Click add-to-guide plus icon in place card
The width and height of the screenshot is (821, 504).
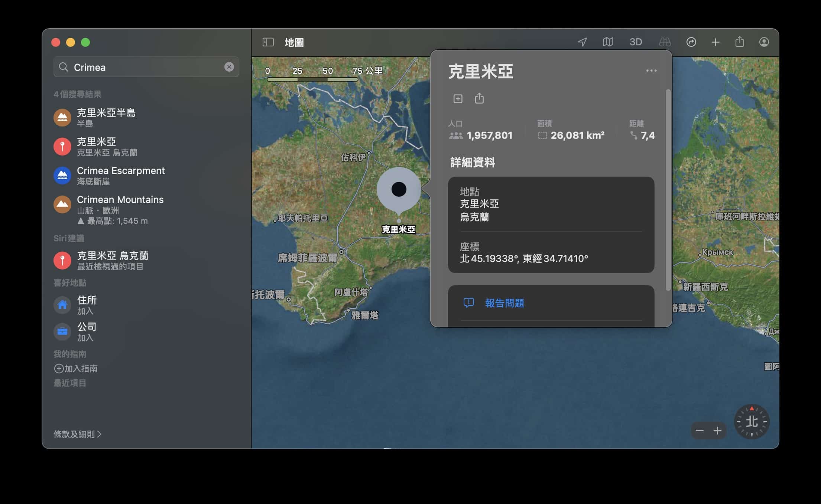click(x=458, y=99)
